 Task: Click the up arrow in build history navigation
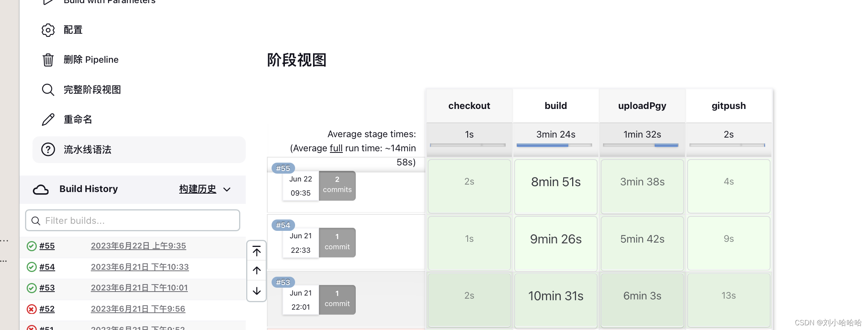pyautogui.click(x=257, y=270)
